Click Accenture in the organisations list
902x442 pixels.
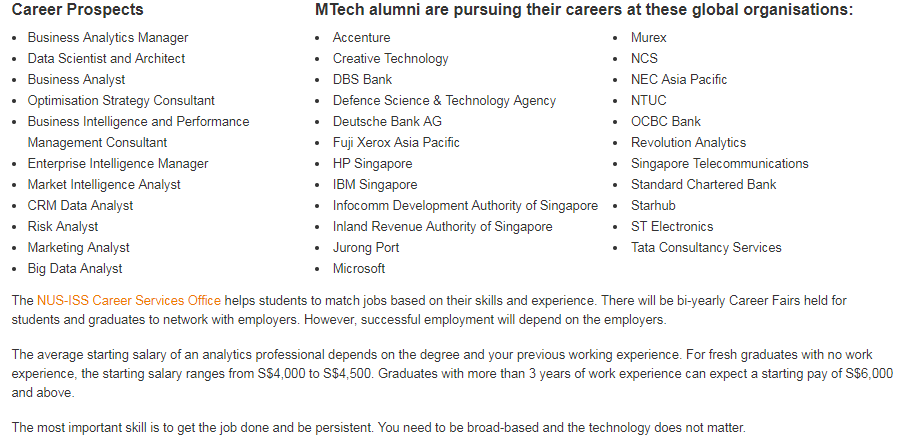coord(361,37)
